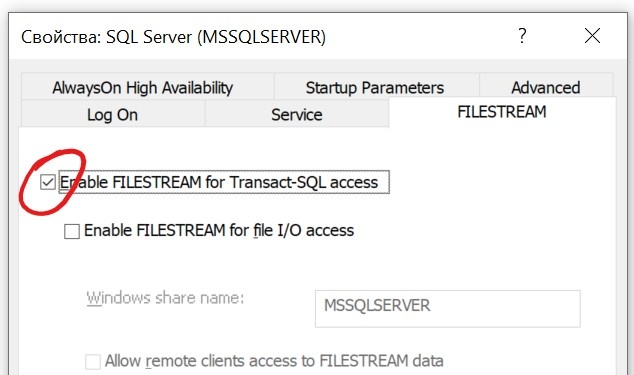This screenshot has height=375, width=634.
Task: Select the FILESTREAM tab
Action: point(502,112)
